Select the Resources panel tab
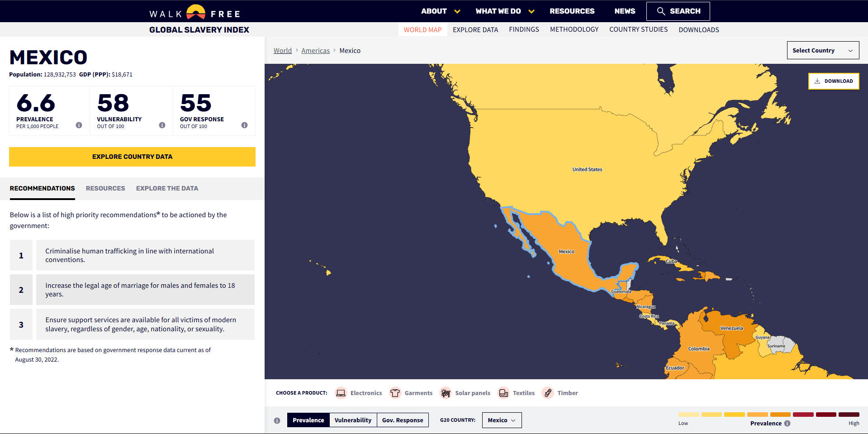The image size is (868, 434). coord(105,188)
